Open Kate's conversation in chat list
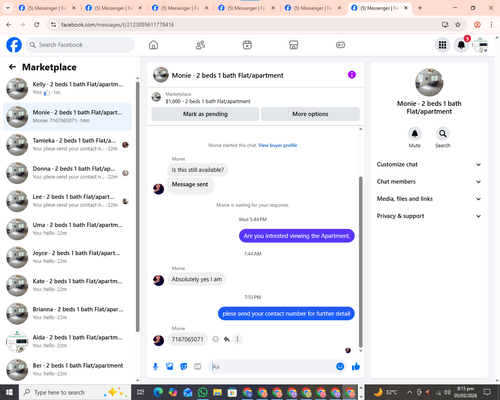 pos(68,285)
